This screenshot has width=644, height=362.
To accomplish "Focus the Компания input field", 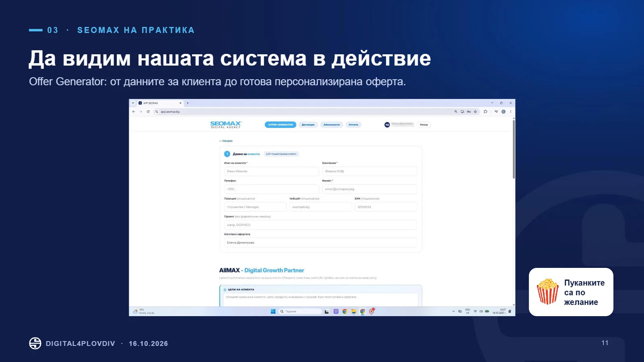I will 369,171.
